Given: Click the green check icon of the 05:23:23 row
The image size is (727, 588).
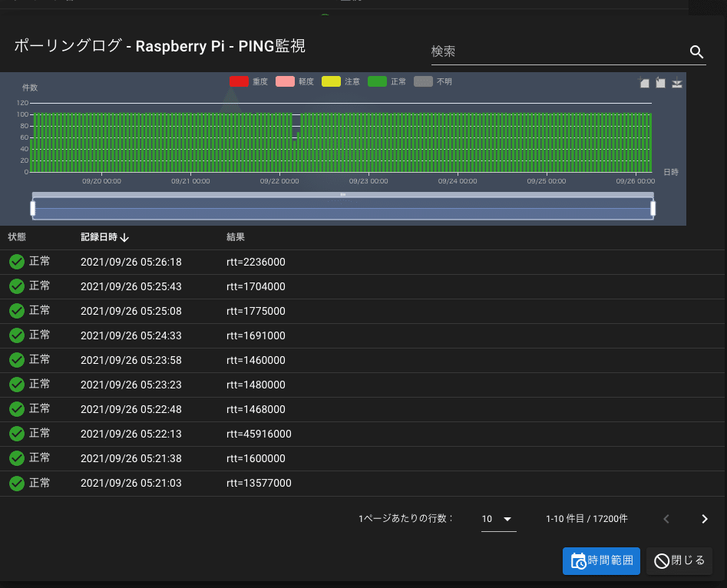Looking at the screenshot, I should (17, 385).
